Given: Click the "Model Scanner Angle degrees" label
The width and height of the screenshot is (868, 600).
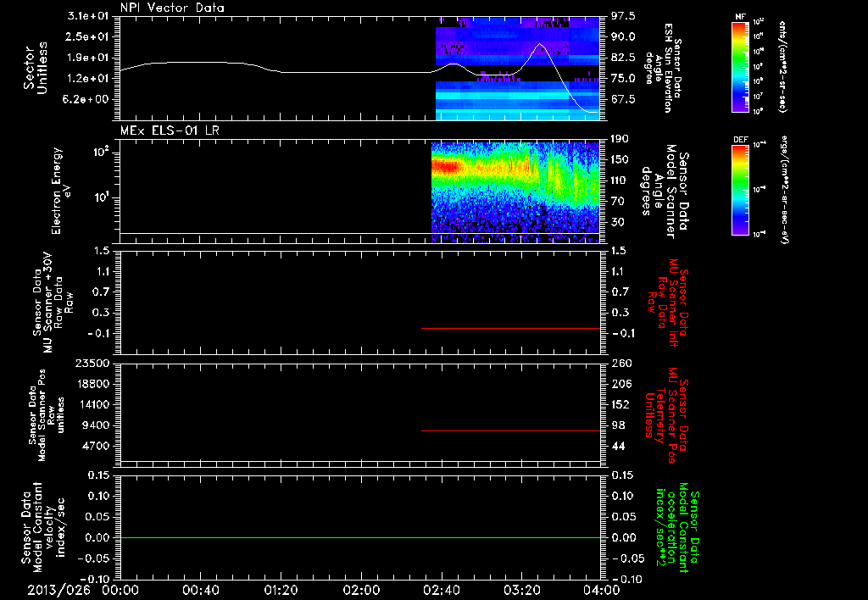Looking at the screenshot, I should coord(665,191).
